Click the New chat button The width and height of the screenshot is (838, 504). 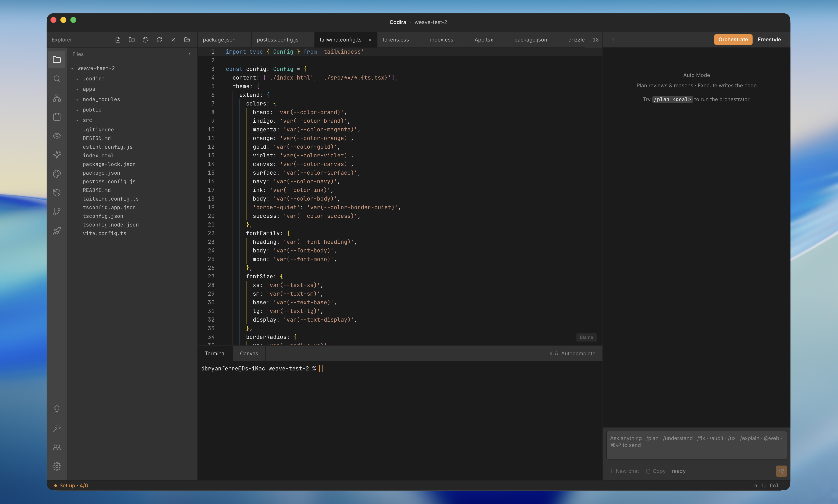(624, 471)
